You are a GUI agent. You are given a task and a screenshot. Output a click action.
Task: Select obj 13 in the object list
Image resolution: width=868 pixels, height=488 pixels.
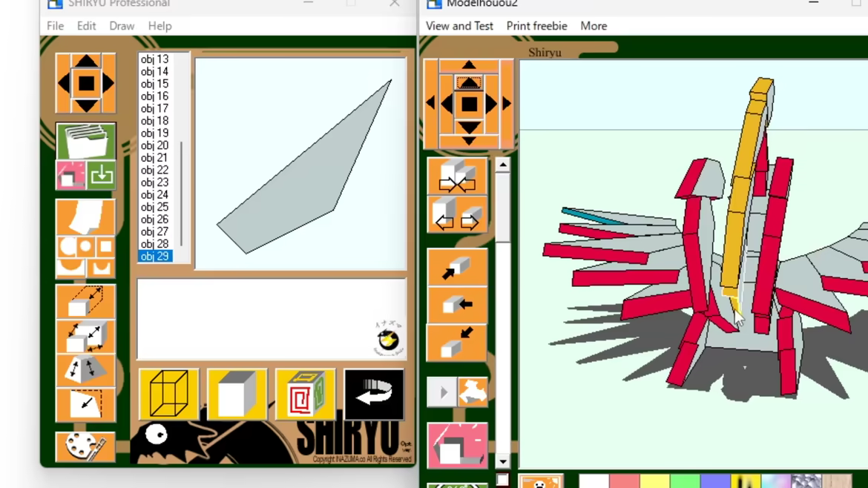coord(155,59)
